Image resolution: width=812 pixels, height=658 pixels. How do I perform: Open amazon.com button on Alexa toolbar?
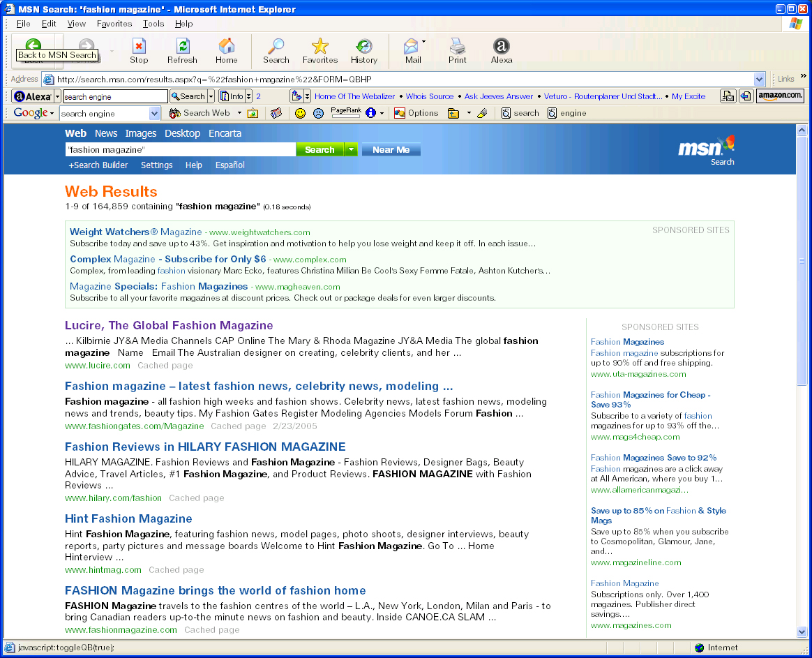(x=781, y=96)
